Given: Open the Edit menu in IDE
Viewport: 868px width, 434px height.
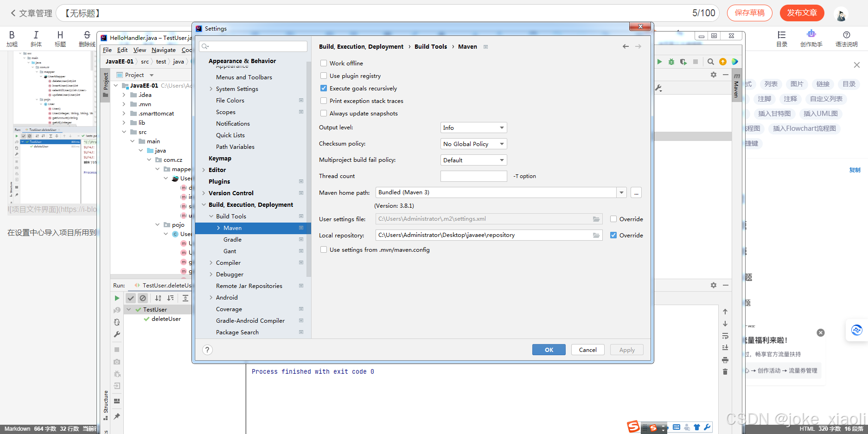Looking at the screenshot, I should pos(122,50).
